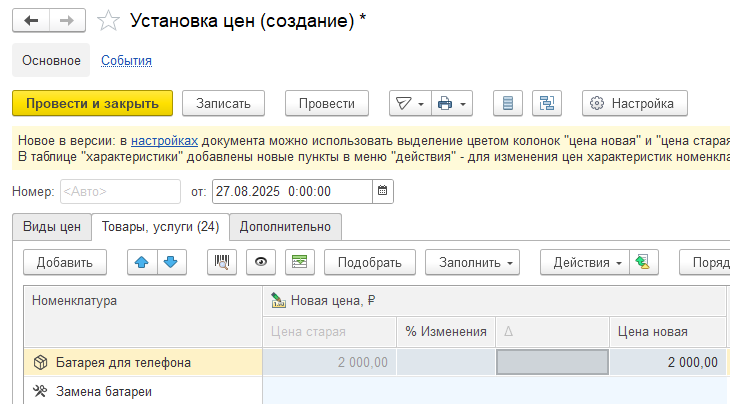Expand the print dropdown menu
Image resolution: width=730 pixels, height=404 pixels.
[x=452, y=103]
